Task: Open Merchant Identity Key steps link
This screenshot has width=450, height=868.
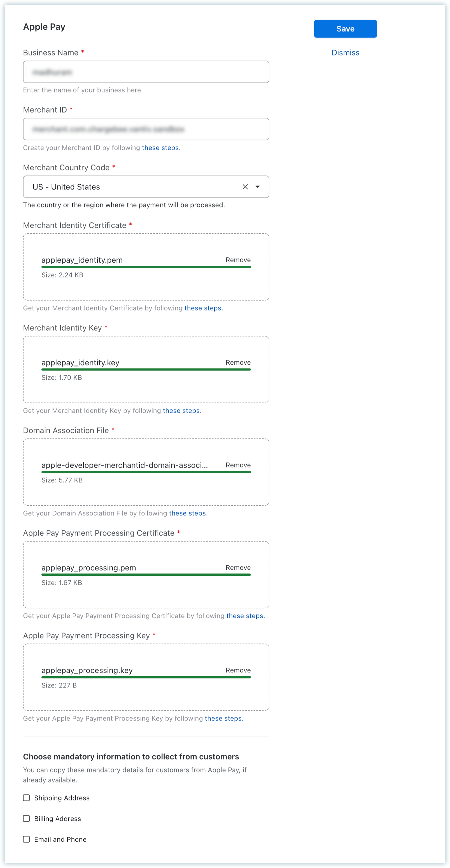Action: point(182,410)
